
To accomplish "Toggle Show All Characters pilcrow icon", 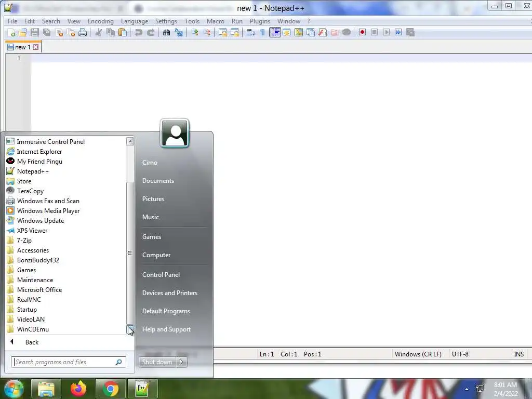I will 262,33.
